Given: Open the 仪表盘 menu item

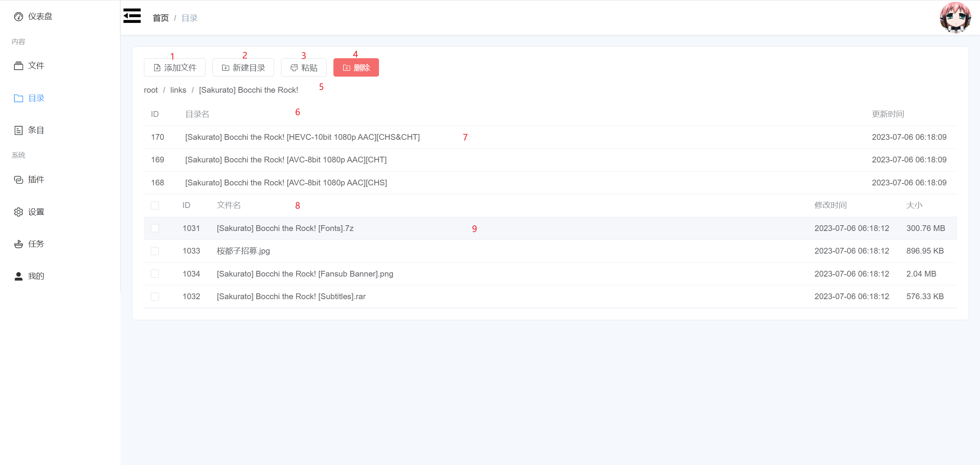Looking at the screenshot, I should click(60, 16).
